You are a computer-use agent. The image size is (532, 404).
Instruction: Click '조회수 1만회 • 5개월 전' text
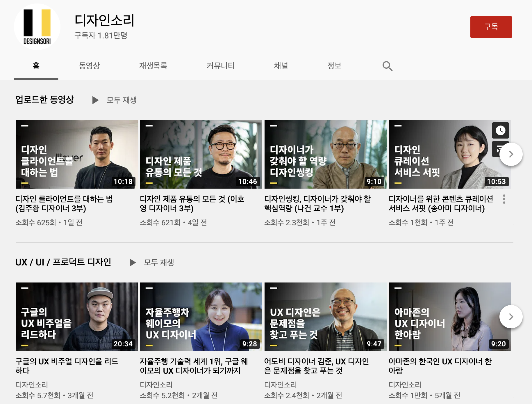(x=424, y=395)
